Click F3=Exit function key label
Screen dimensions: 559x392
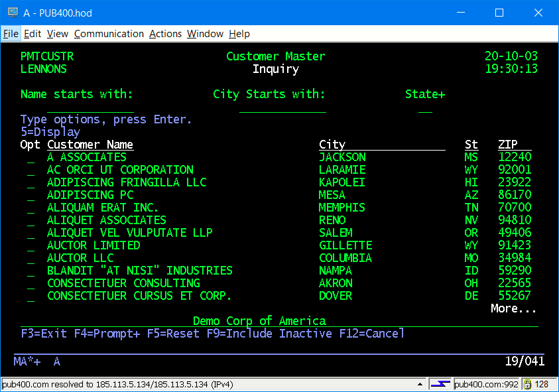click(44, 334)
